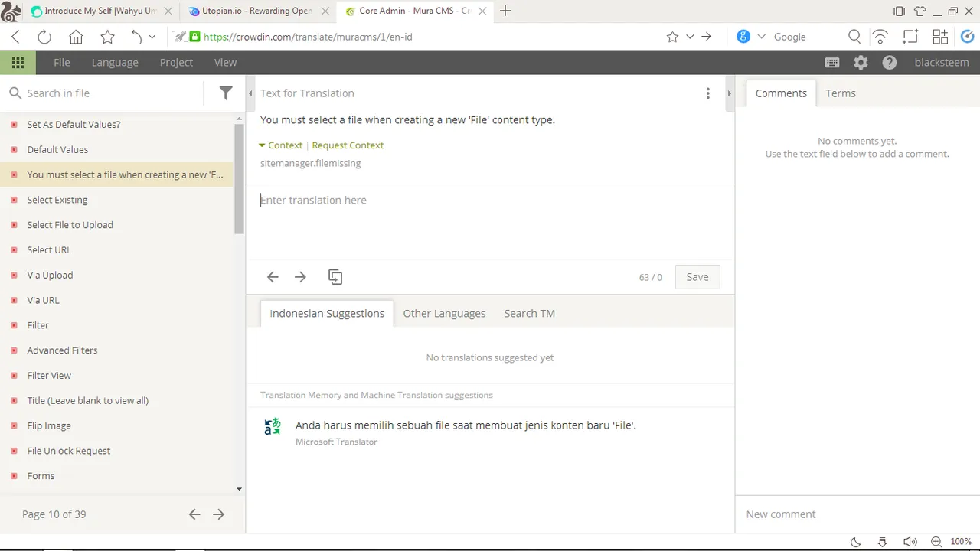Open the Crowdin apps grid menu
This screenshot has height=551, width=980.
coord(18,63)
